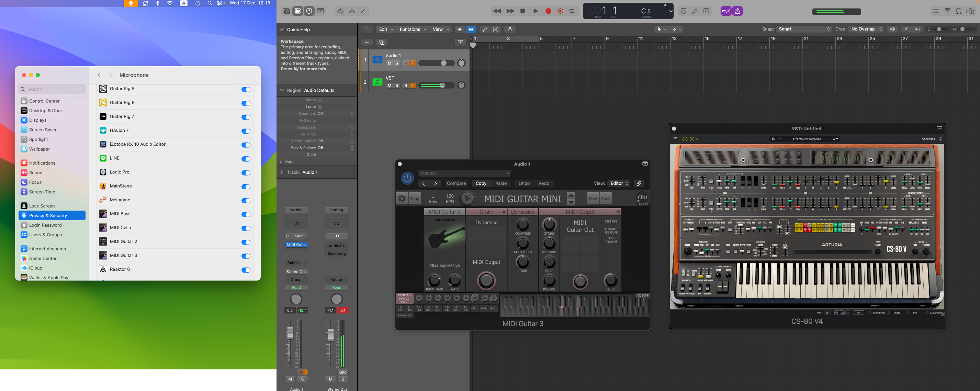The image size is (980, 391).
Task: Click the Compare button in the plugin header
Action: (456, 183)
